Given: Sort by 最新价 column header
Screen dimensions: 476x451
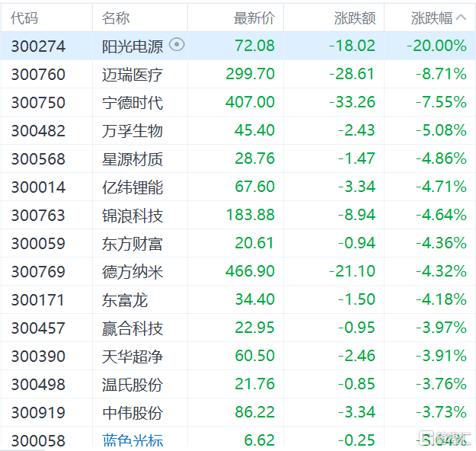Looking at the screenshot, I should point(254,18).
